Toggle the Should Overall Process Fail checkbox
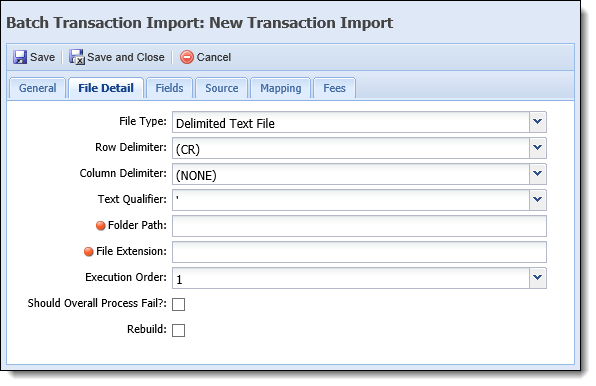This screenshot has width=596, height=386. click(x=179, y=304)
